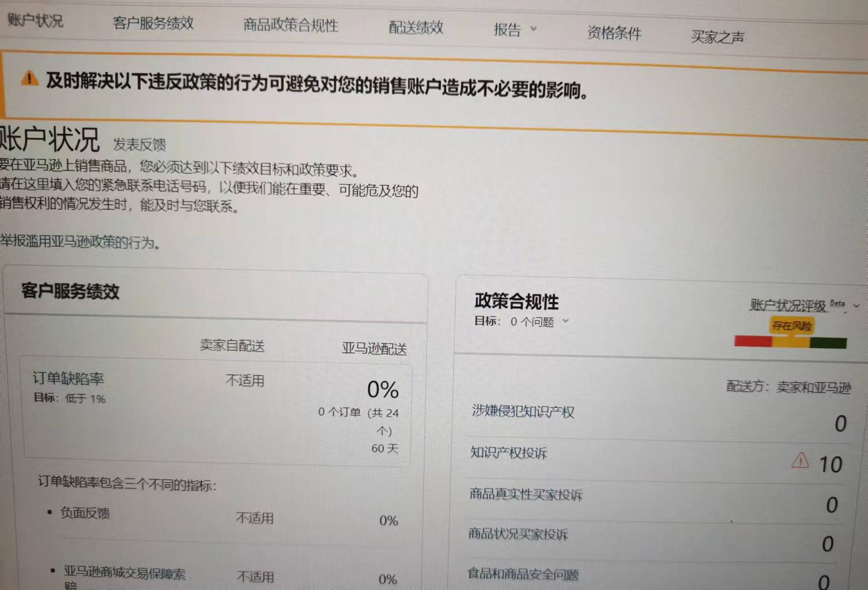Click the yellow segment of rating bar
868x590 pixels.
click(x=791, y=343)
